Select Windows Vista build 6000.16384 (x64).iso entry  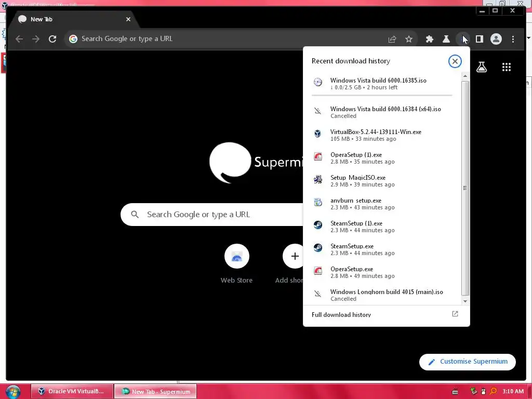(x=382, y=112)
